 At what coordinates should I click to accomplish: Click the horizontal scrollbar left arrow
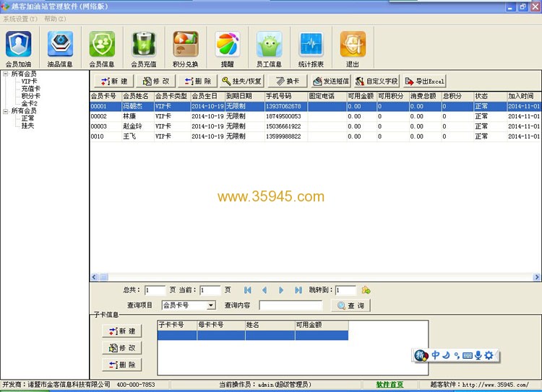click(94, 277)
